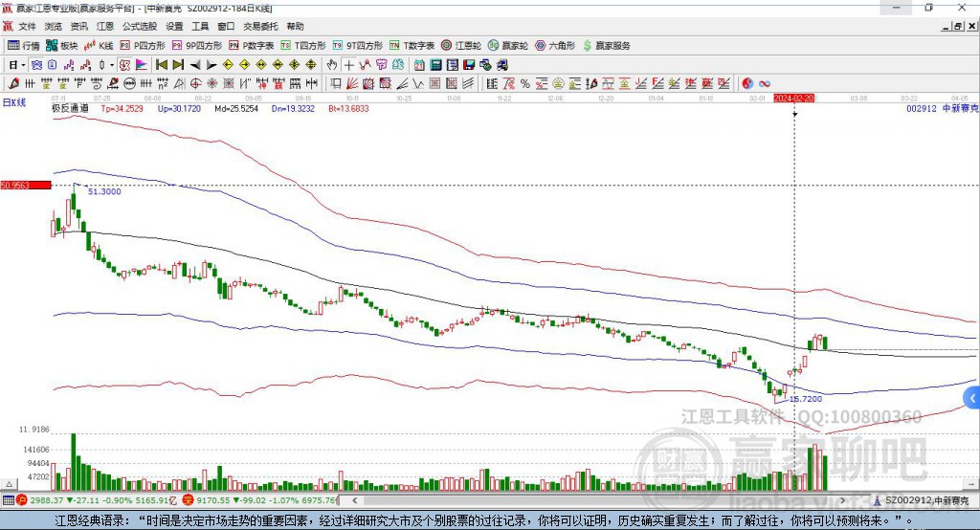
Task: Open the 9P四方形 tool
Action: [197, 46]
